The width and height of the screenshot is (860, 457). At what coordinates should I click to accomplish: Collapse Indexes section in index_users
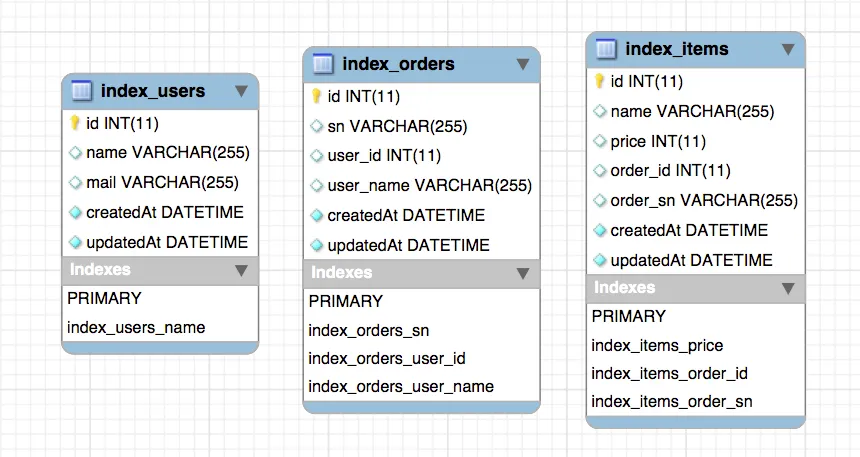pos(241,270)
